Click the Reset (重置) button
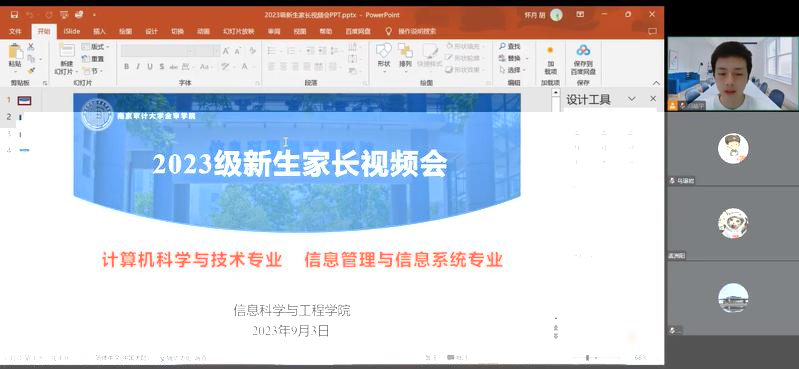This screenshot has width=799, height=369. (x=94, y=59)
